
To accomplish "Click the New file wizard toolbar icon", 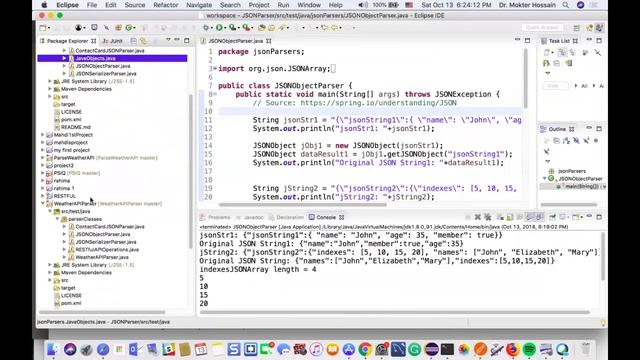I will pos(43,27).
